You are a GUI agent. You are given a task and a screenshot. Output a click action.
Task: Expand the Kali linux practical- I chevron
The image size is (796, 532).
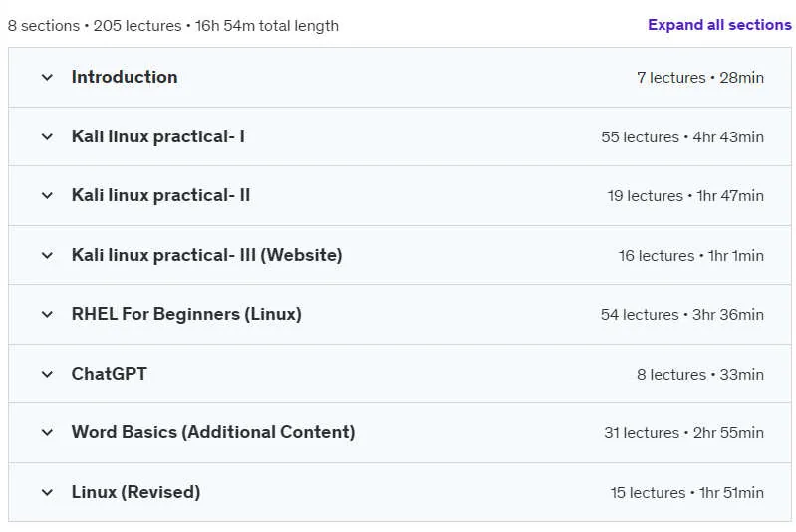[47, 137]
